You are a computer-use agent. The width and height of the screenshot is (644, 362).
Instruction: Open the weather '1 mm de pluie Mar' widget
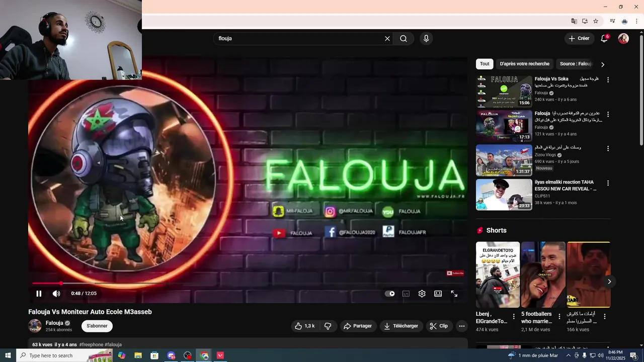click(x=533, y=355)
